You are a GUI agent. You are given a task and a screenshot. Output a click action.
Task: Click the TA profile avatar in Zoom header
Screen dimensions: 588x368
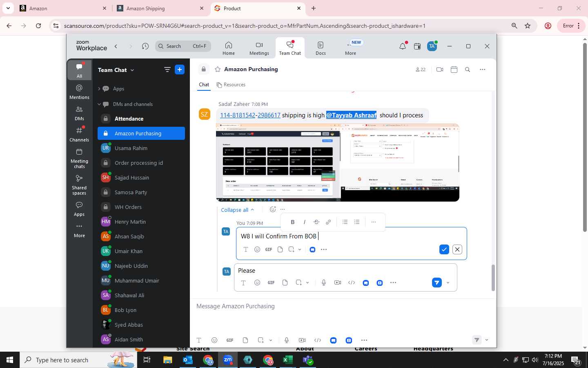click(432, 46)
